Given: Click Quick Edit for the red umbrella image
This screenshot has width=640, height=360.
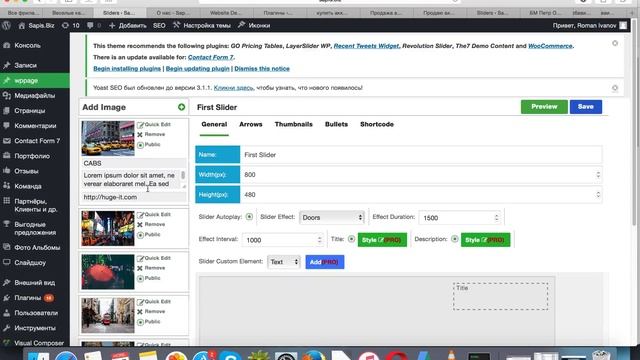Looking at the screenshot, I should pos(154,258).
